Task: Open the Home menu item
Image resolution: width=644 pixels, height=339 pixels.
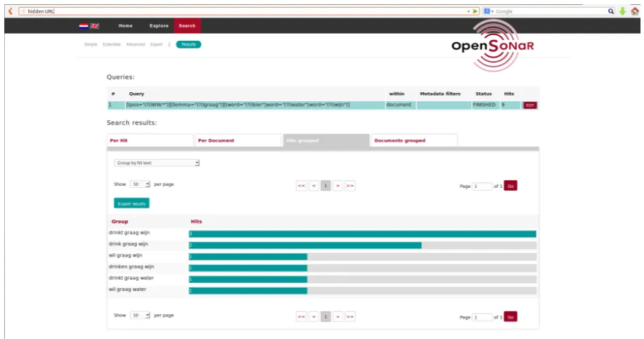Action: coord(125,26)
